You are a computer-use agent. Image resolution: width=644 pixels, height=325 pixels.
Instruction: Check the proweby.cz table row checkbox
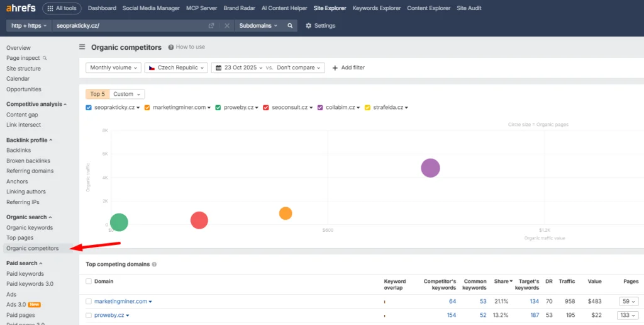point(89,316)
